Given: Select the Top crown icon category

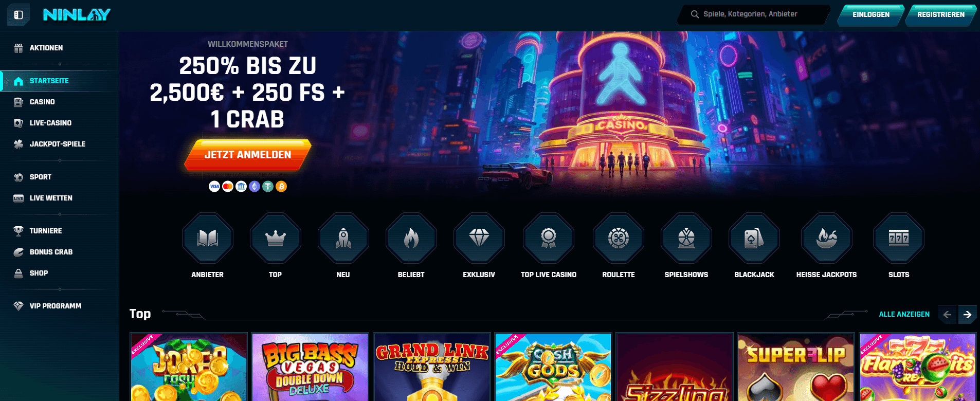Looking at the screenshot, I should (x=276, y=238).
